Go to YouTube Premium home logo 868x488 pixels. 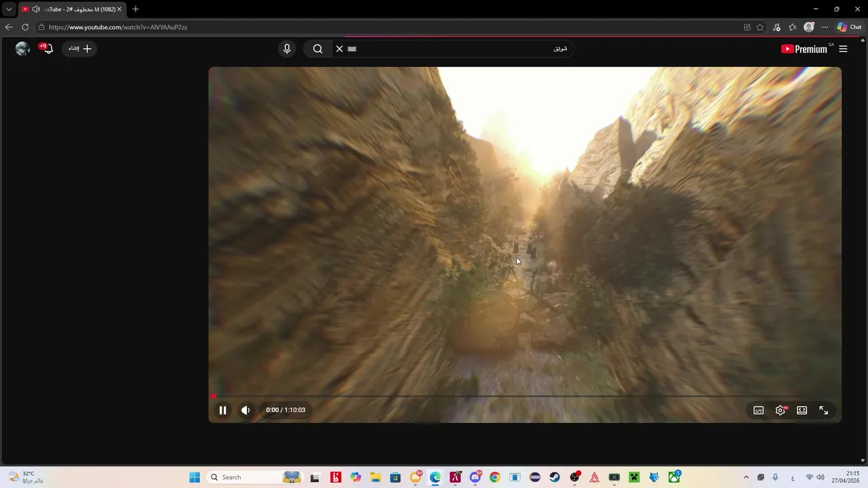pos(804,49)
